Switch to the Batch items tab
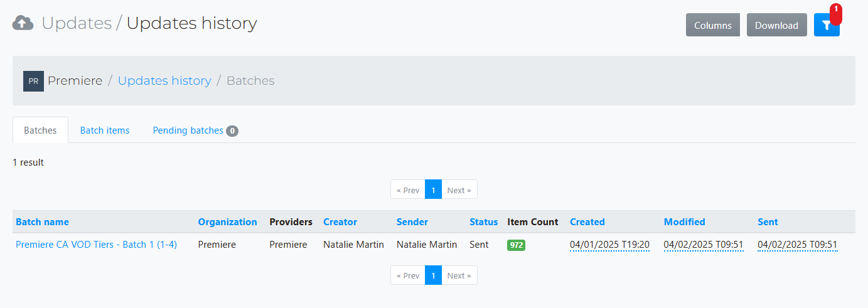Viewport: 868px width, 308px height. click(105, 130)
